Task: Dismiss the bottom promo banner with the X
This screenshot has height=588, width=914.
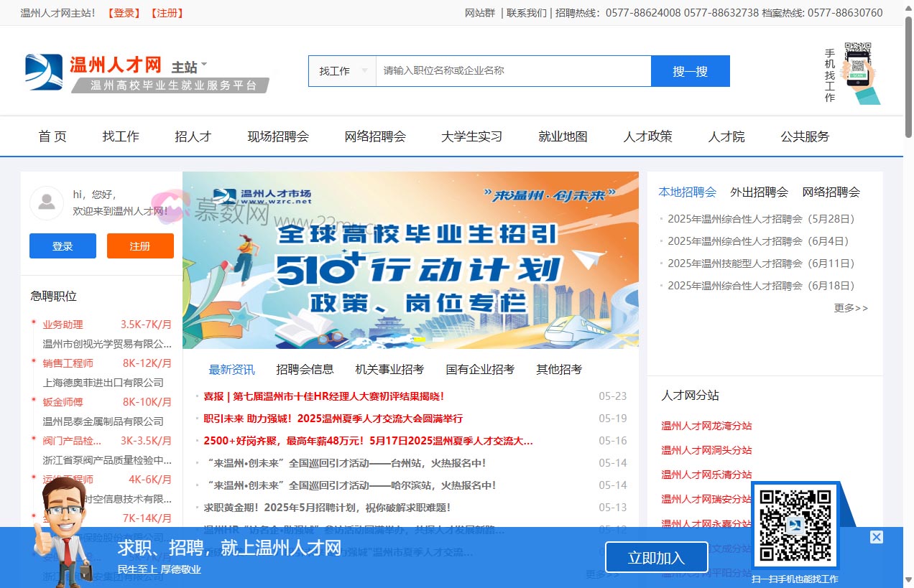Action: tap(877, 537)
